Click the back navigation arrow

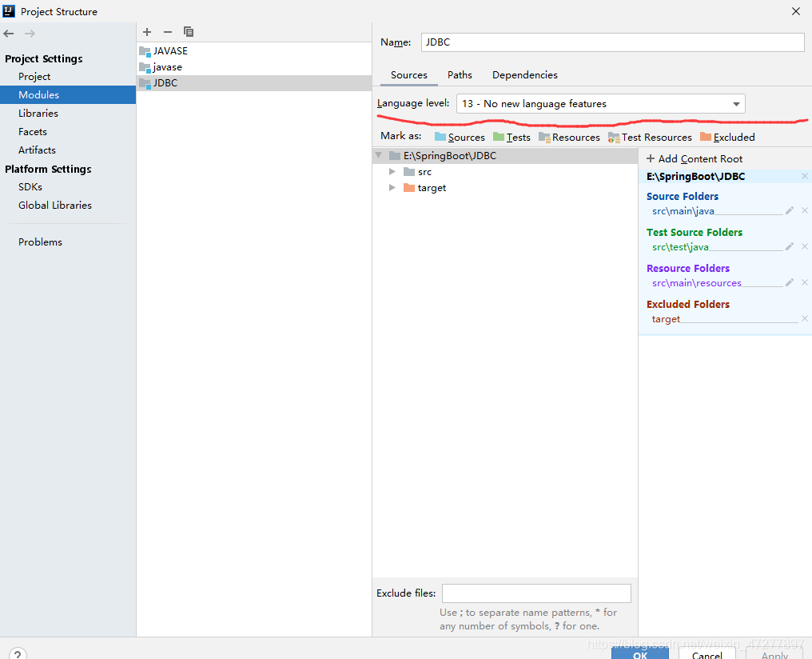click(x=8, y=34)
